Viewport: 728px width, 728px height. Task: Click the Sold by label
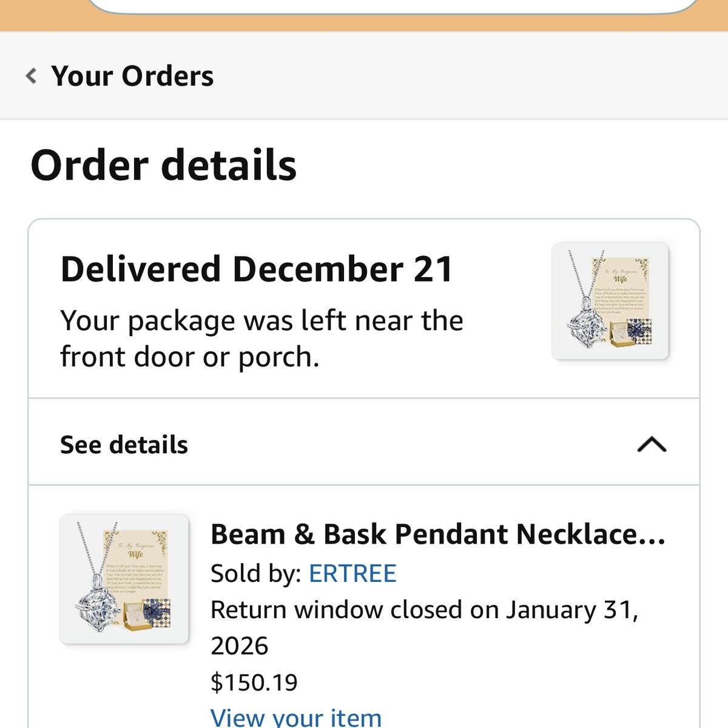[x=256, y=573]
